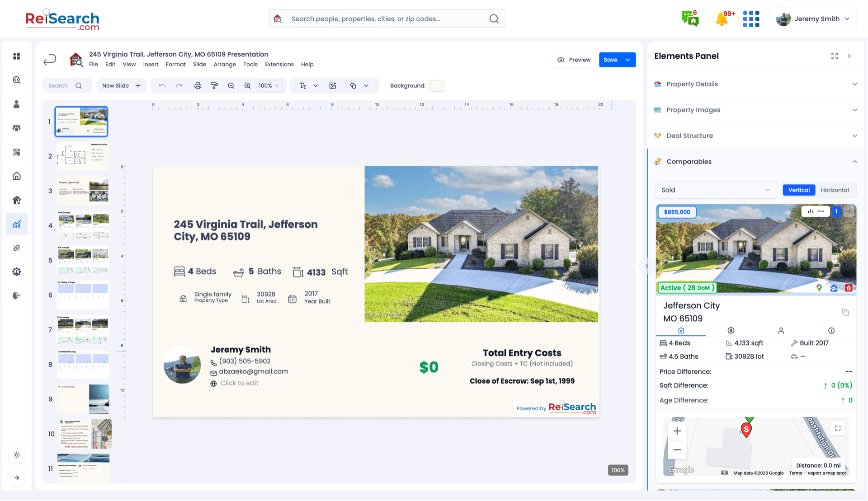Expand the Deal Structure section
This screenshot has width=868, height=501.
click(755, 136)
